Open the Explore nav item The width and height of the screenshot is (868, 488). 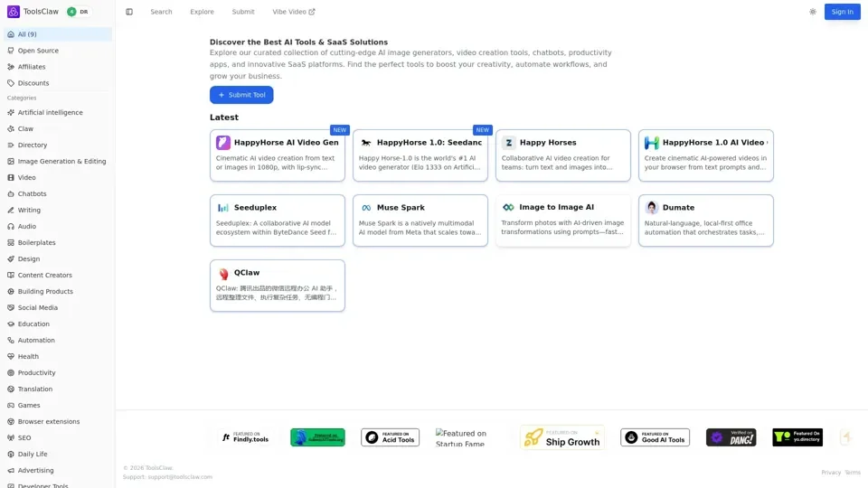pos(202,12)
